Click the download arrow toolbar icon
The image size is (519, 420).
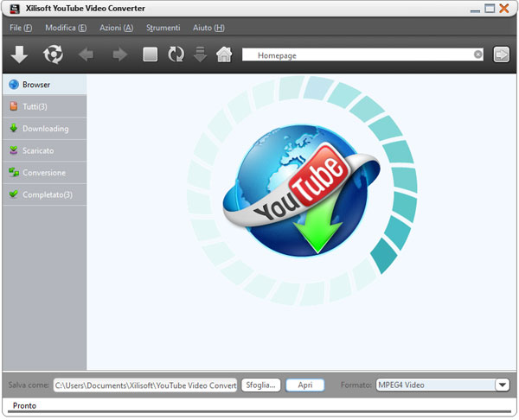tap(19, 54)
